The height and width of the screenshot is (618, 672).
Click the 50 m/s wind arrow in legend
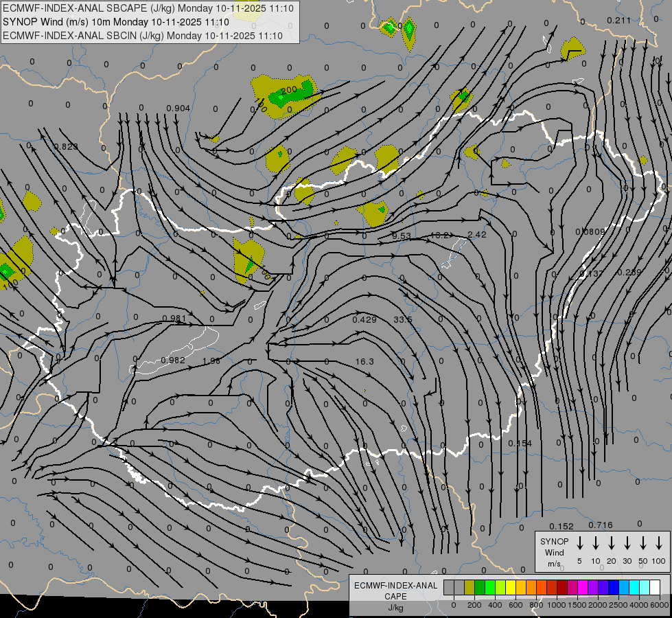coord(643,543)
